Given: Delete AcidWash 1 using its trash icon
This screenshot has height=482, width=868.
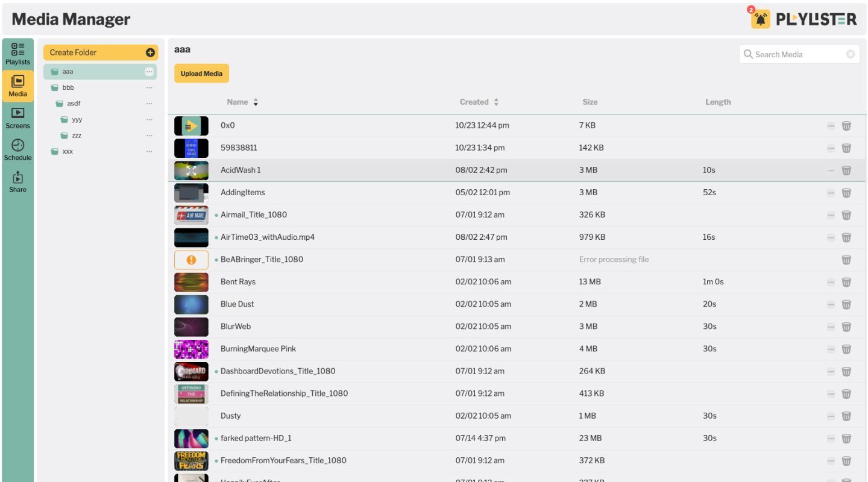Looking at the screenshot, I should pos(846,170).
